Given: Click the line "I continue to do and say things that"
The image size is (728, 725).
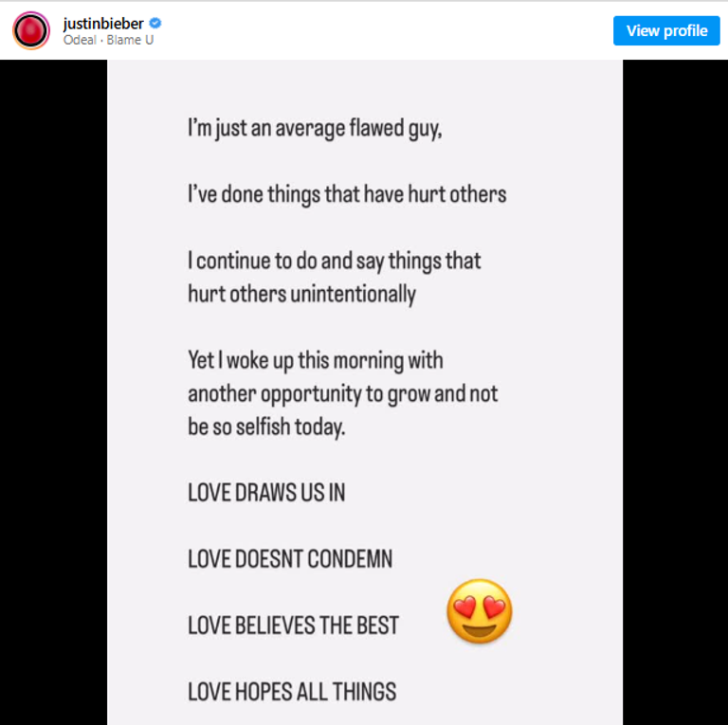Looking at the screenshot, I should pyautogui.click(x=335, y=261).
